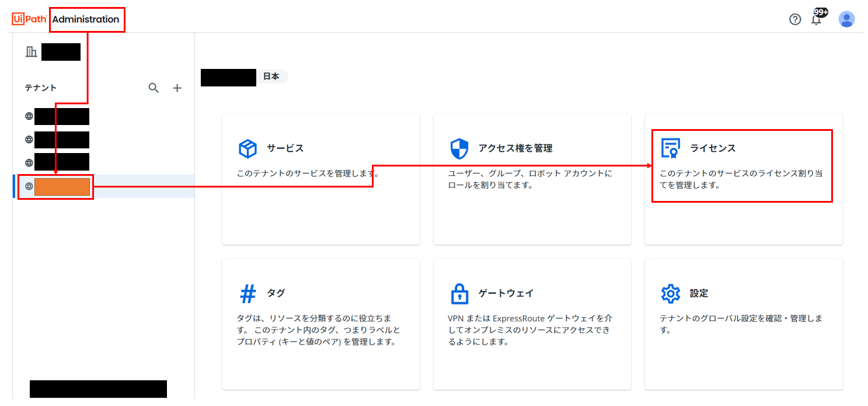Viewport: 868px width, 406px height.
Task: Open the UiPath logo home link
Action: pos(30,19)
